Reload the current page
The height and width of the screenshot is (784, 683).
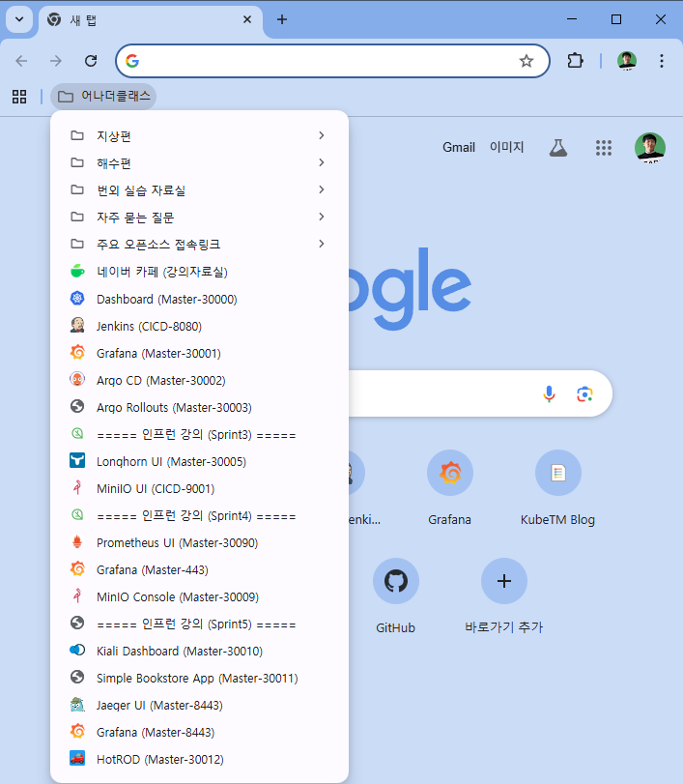tap(91, 61)
